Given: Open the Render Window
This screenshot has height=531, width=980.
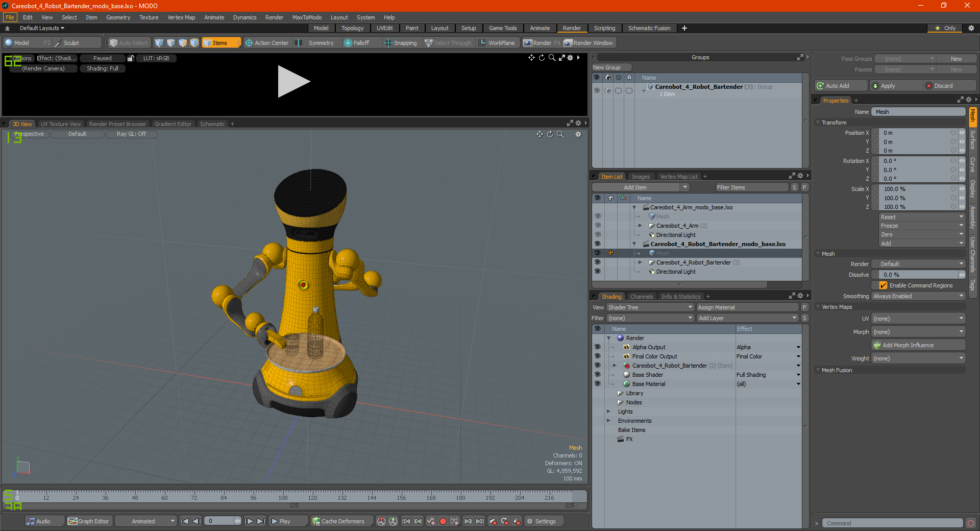Looking at the screenshot, I should point(589,43).
